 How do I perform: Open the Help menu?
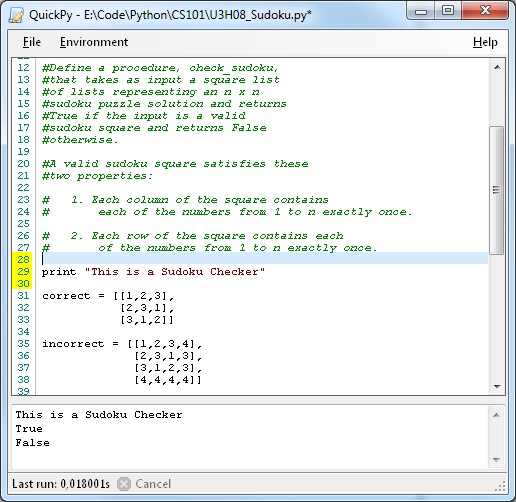(x=485, y=42)
